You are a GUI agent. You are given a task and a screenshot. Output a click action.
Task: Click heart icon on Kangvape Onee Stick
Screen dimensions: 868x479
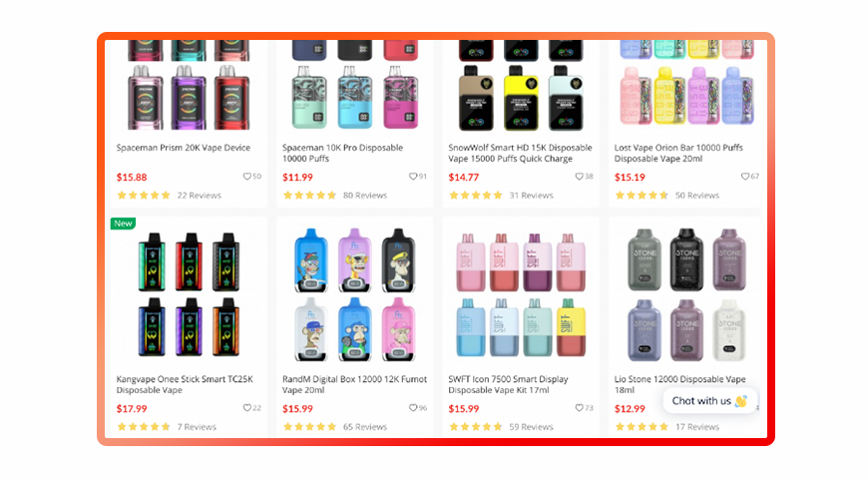pos(246,408)
